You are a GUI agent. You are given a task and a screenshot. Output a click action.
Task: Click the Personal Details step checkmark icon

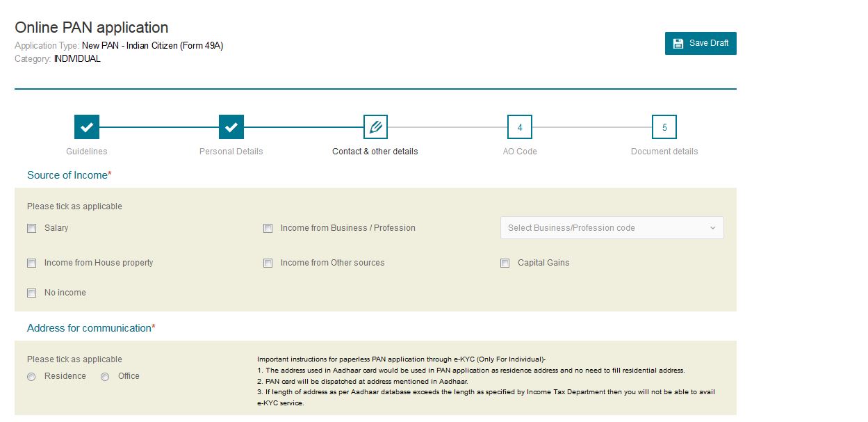[231, 127]
